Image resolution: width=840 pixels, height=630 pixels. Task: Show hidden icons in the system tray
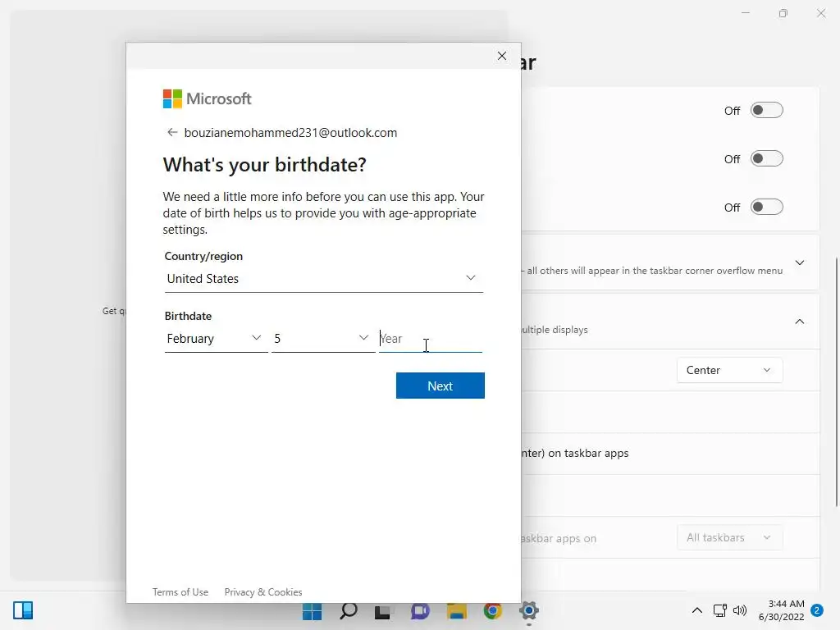tap(697, 610)
